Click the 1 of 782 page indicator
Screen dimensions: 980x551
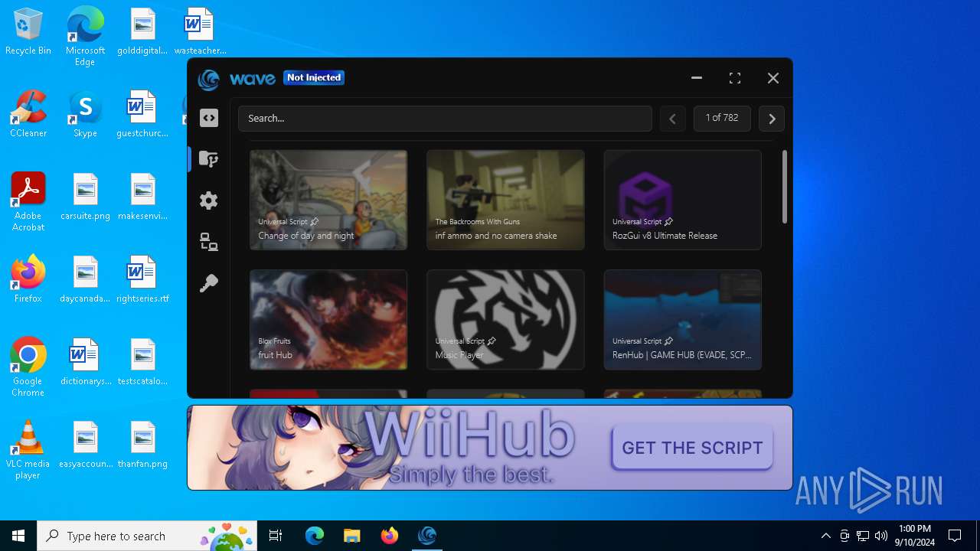[x=722, y=118]
